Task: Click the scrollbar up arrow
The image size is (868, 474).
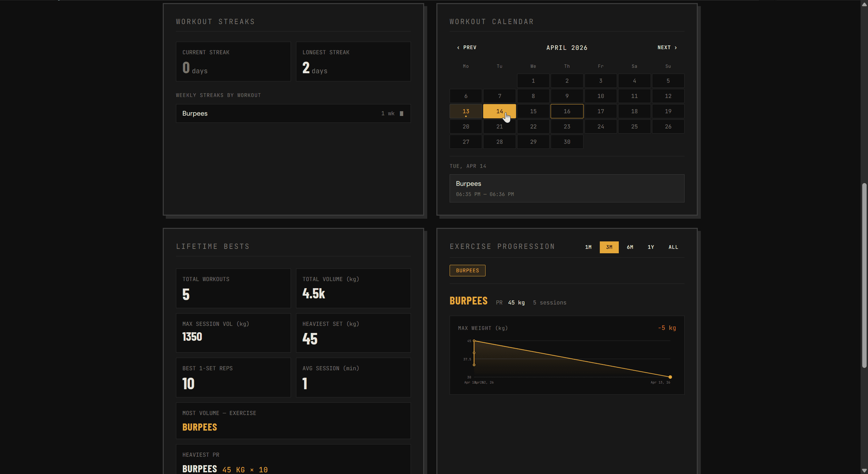Action: [864, 4]
